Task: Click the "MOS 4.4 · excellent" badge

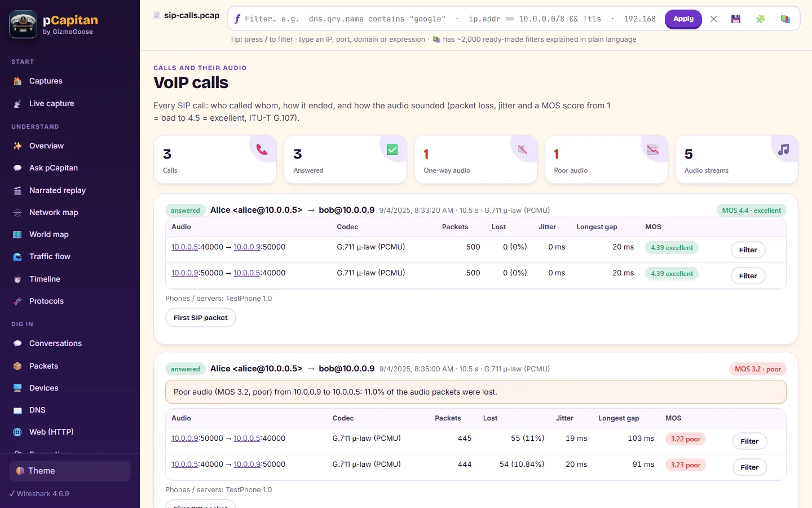Action: point(752,211)
